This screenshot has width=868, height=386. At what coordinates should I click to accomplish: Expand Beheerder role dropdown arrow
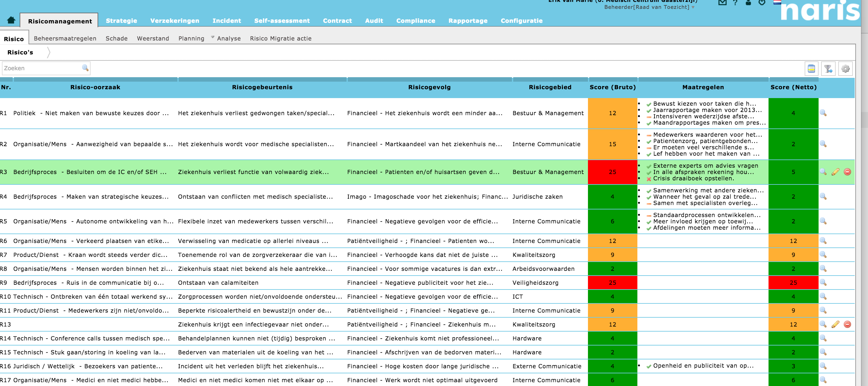click(x=693, y=7)
